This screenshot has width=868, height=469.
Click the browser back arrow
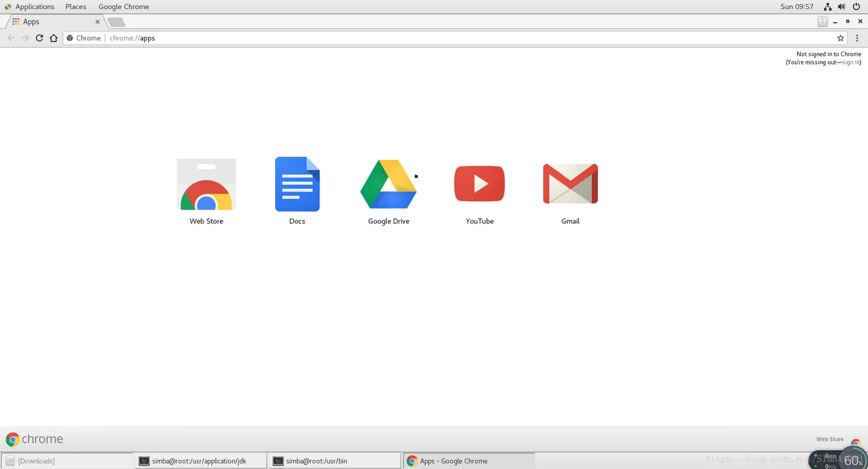pyautogui.click(x=11, y=38)
